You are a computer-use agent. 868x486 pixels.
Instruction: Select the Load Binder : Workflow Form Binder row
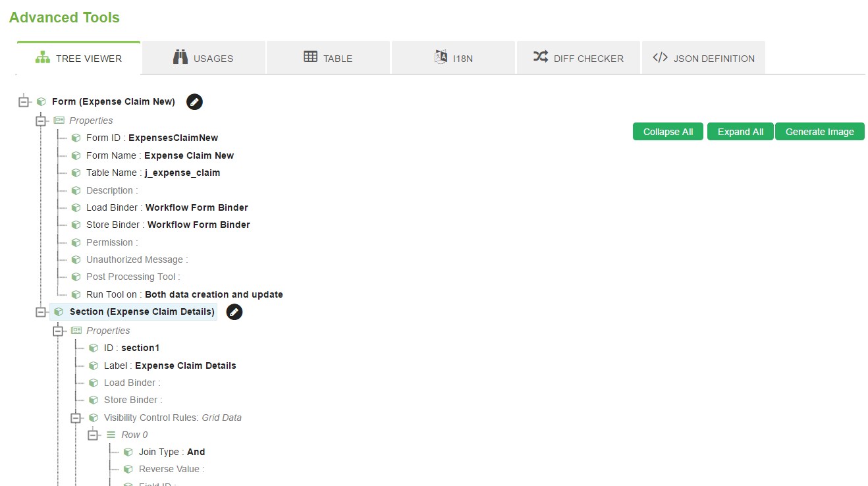click(x=167, y=207)
